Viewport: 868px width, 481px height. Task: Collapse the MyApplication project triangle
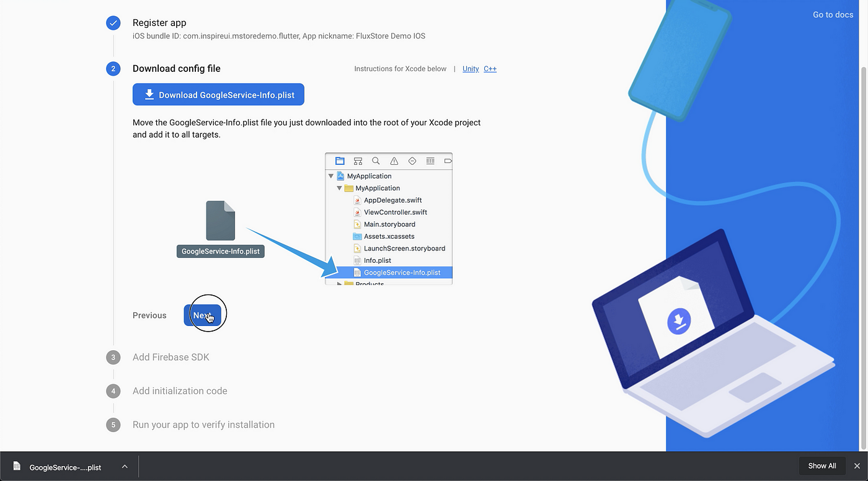point(331,176)
